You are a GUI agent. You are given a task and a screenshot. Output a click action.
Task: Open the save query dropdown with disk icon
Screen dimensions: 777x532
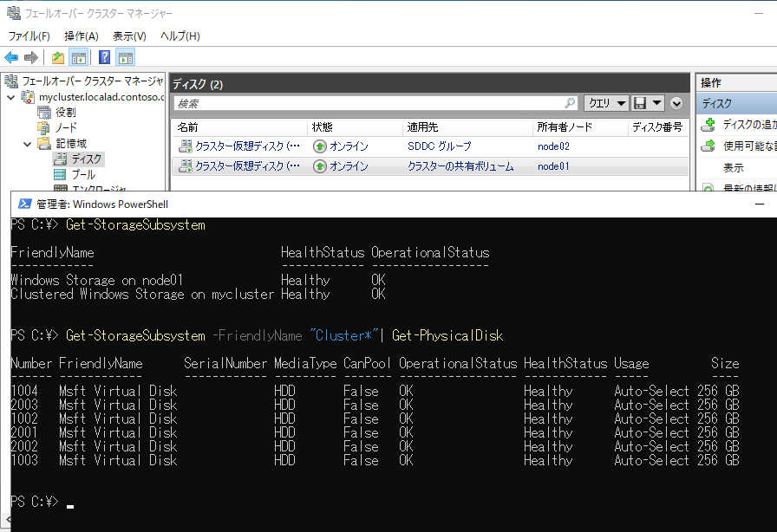click(x=648, y=103)
